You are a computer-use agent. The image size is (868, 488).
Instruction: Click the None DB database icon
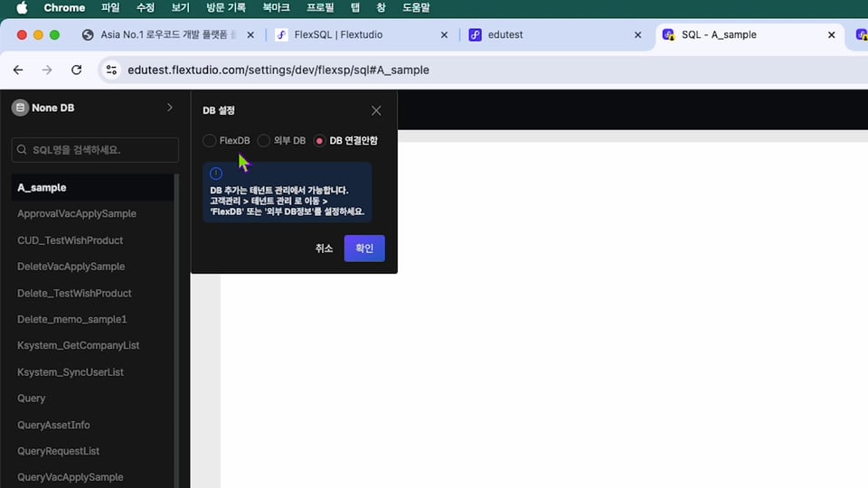pyautogui.click(x=20, y=108)
